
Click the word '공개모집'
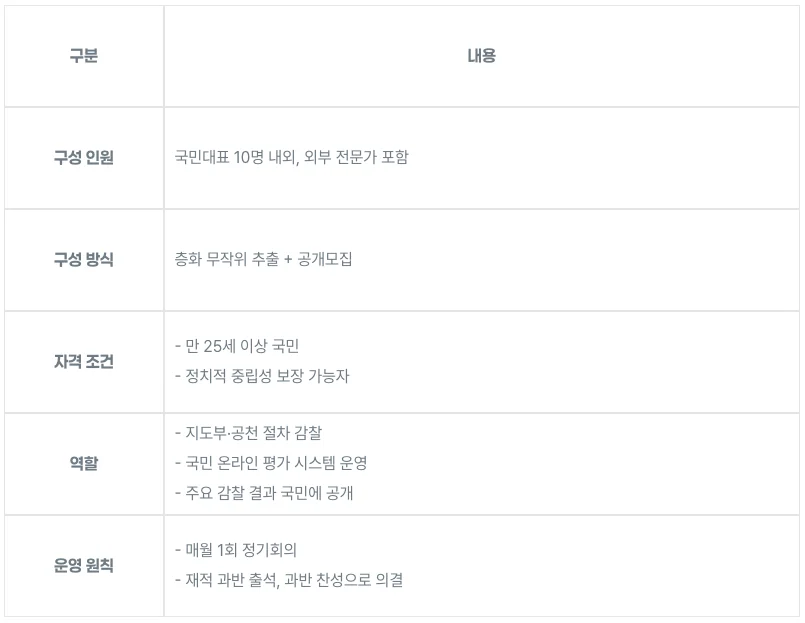(x=325, y=260)
